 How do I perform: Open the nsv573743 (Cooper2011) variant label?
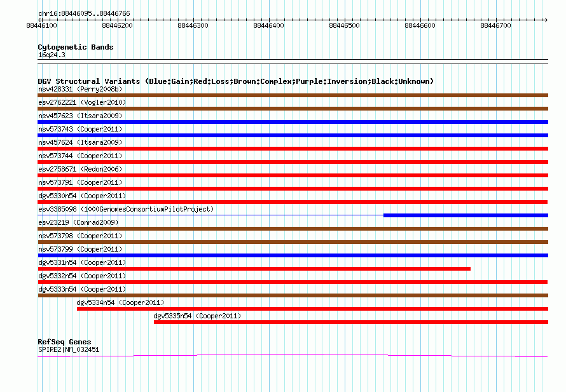tap(80, 129)
